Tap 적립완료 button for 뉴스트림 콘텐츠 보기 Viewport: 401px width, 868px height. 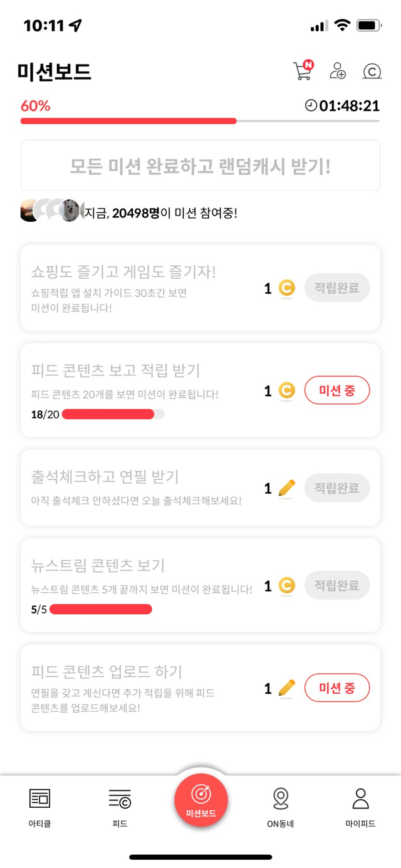[337, 586]
